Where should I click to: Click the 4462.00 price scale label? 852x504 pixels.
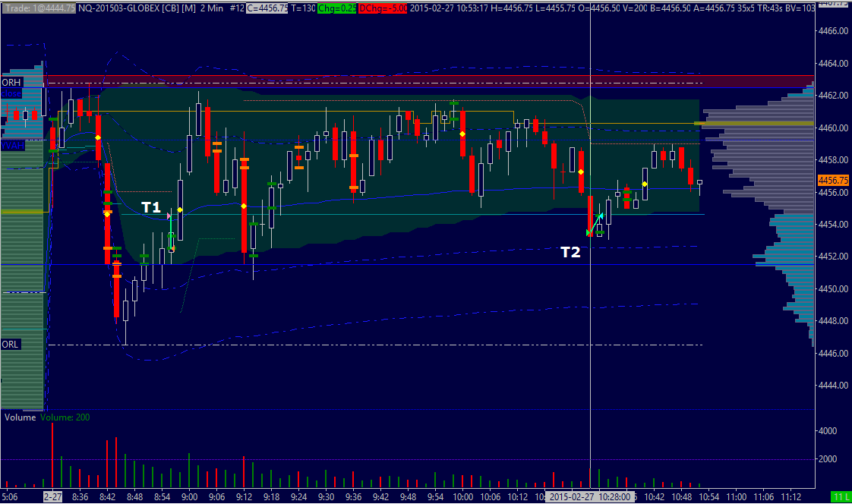tap(834, 96)
